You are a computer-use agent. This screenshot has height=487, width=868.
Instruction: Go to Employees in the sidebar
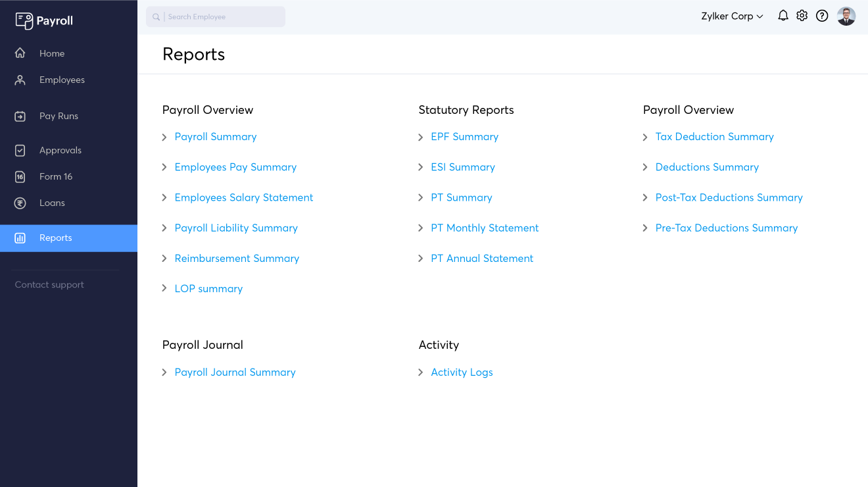click(62, 80)
